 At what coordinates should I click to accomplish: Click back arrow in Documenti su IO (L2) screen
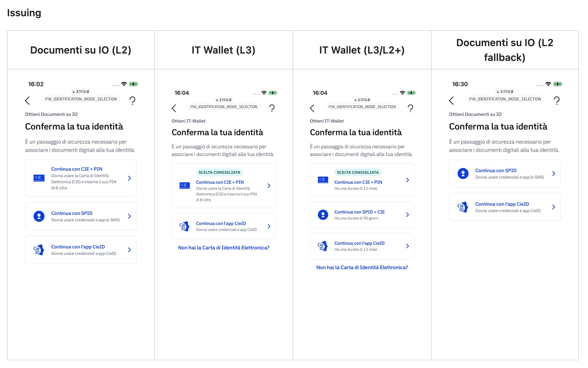pyautogui.click(x=27, y=101)
